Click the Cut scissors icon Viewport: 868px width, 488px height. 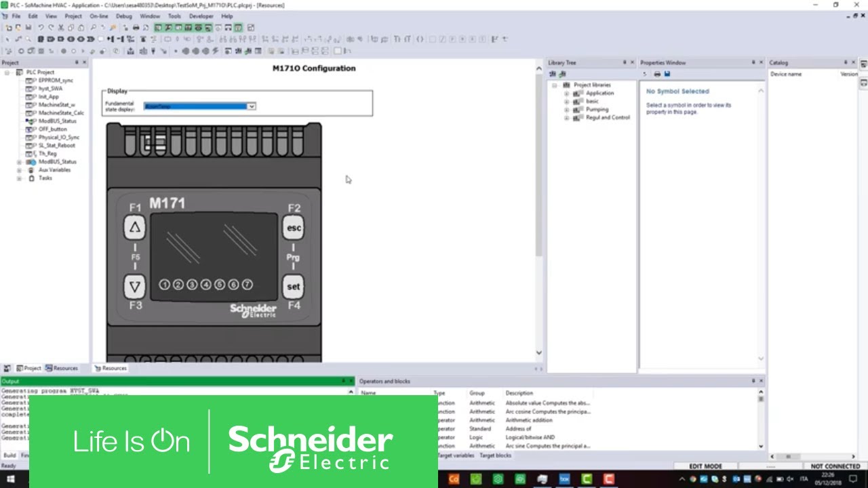[x=61, y=28]
